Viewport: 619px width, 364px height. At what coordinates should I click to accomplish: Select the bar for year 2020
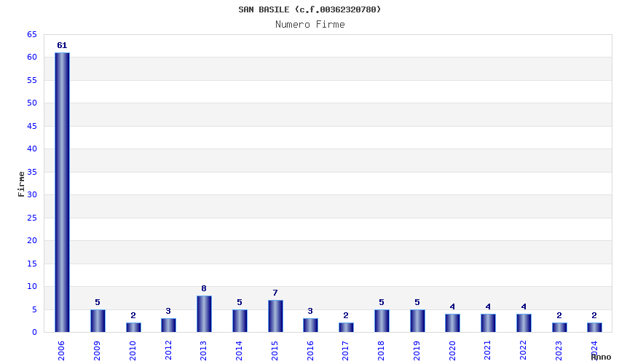click(x=452, y=323)
